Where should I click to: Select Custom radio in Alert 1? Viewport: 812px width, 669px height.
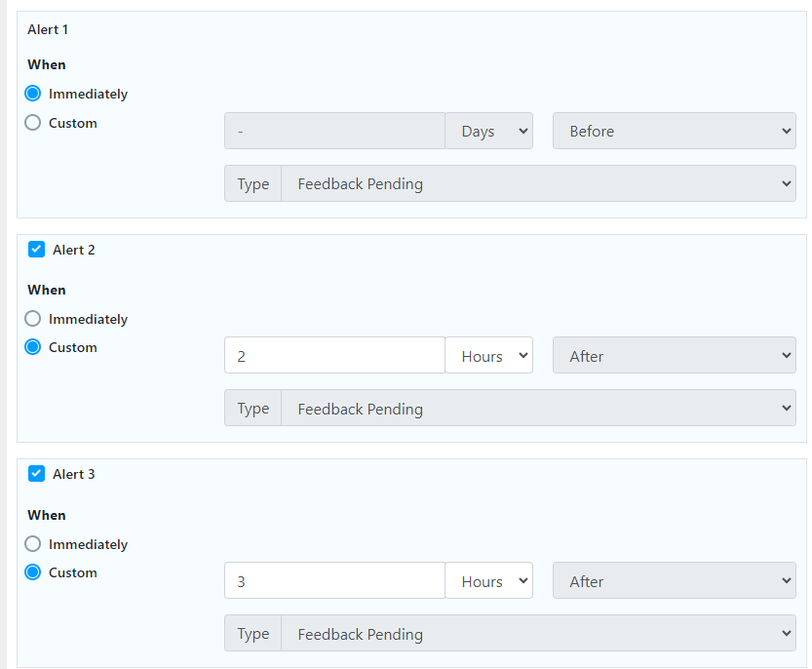pos(33,123)
